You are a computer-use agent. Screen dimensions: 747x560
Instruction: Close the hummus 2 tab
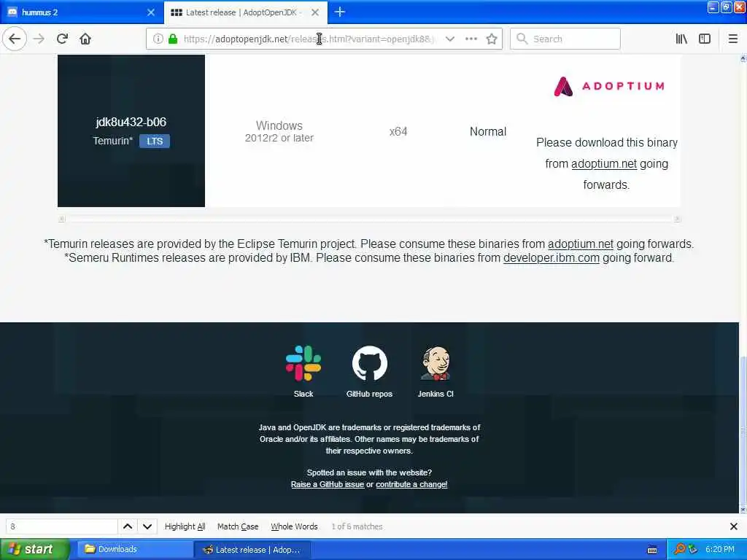(x=151, y=12)
